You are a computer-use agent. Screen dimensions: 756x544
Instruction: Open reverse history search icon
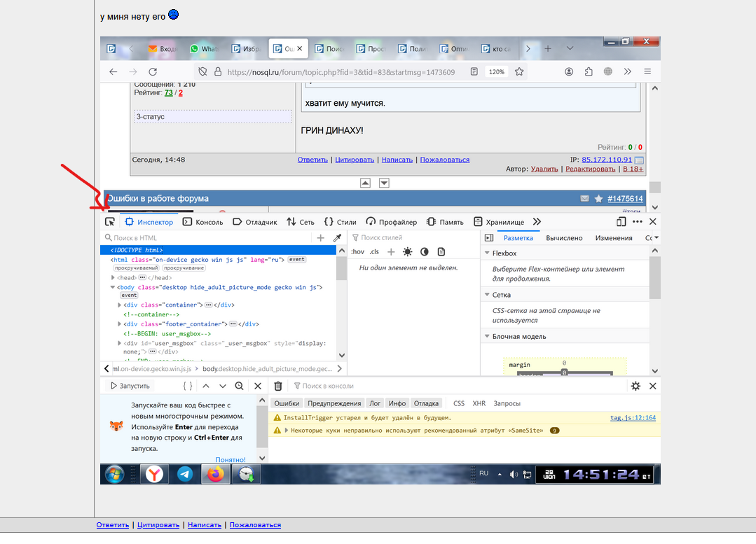tap(239, 386)
